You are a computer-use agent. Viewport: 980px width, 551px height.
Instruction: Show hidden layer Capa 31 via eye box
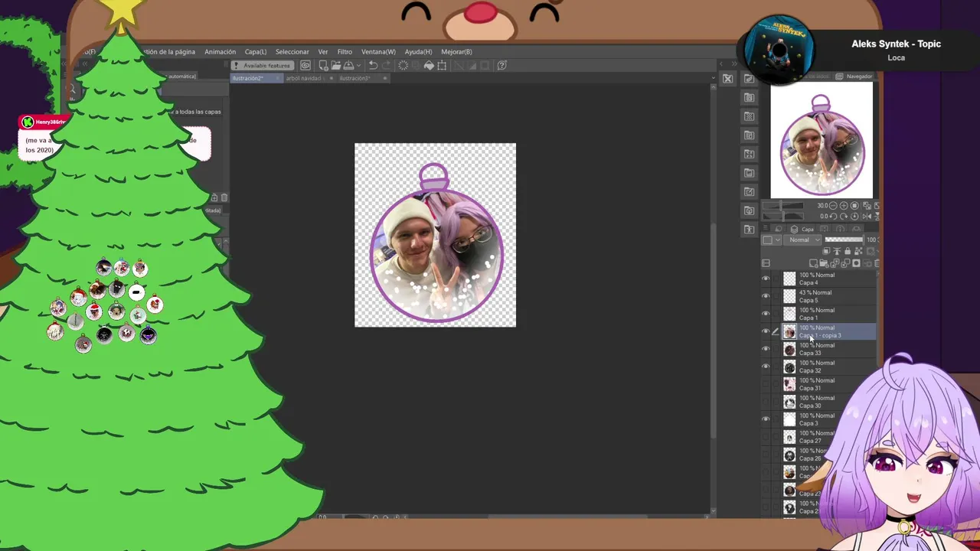coord(766,384)
